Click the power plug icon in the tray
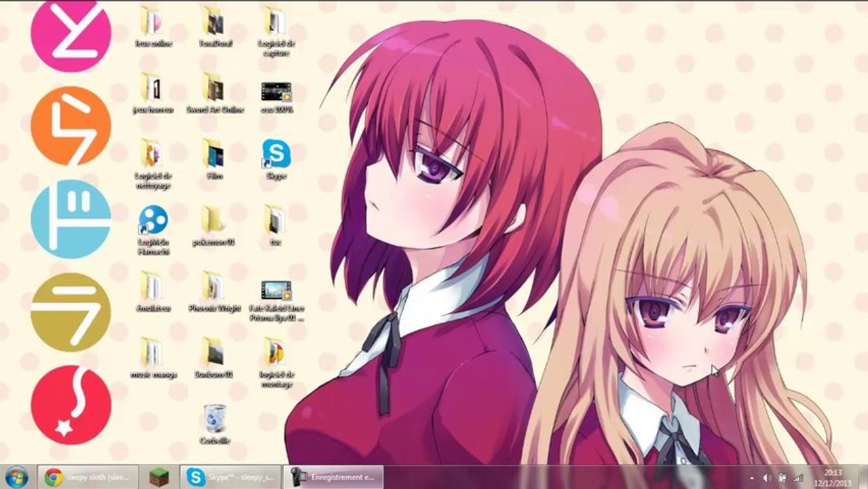Viewport: 868px width, 489px height. 782,478
